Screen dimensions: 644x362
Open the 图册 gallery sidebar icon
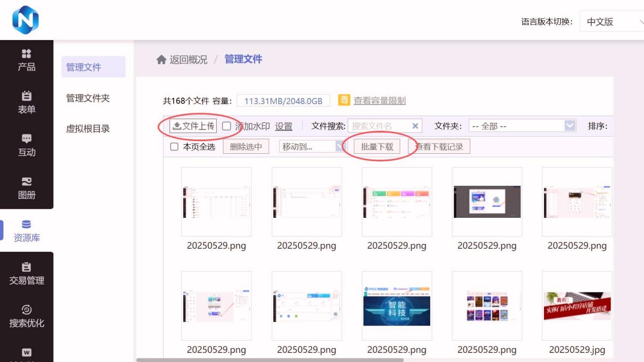point(26,181)
